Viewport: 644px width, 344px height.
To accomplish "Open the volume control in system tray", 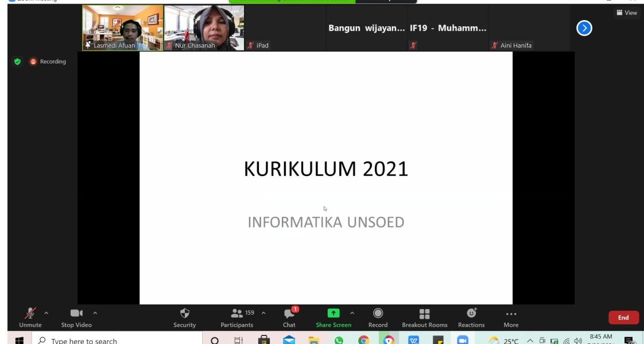I will pyautogui.click(x=579, y=341).
